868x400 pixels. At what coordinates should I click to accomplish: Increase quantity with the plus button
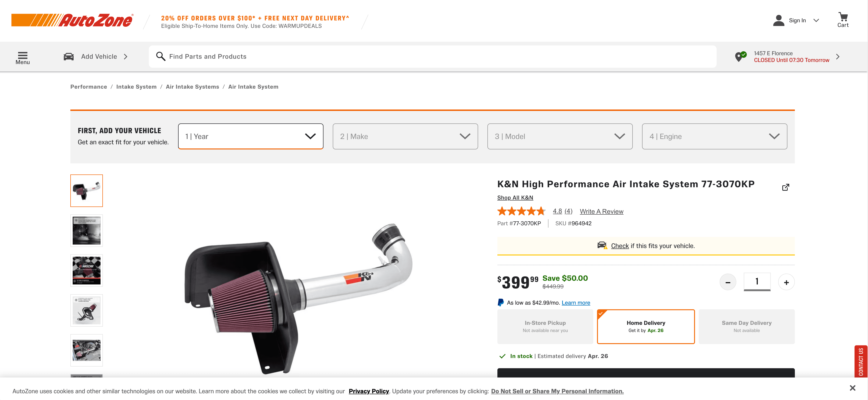coord(786,282)
